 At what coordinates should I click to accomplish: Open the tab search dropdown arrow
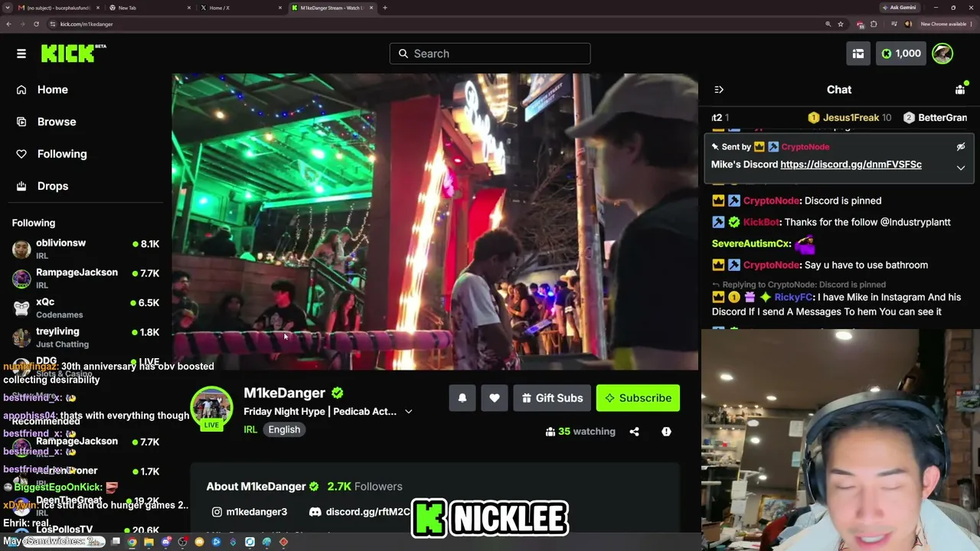(x=7, y=8)
